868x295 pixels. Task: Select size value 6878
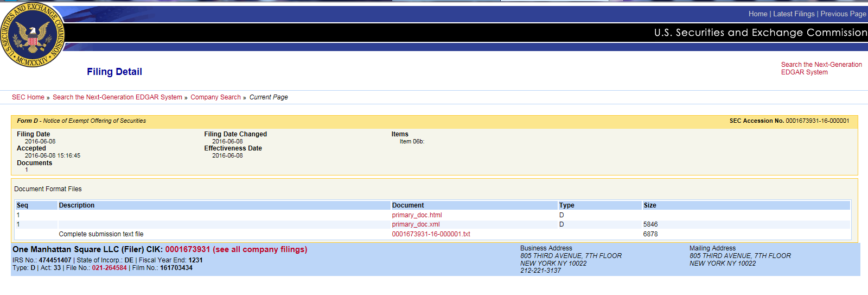coord(650,234)
